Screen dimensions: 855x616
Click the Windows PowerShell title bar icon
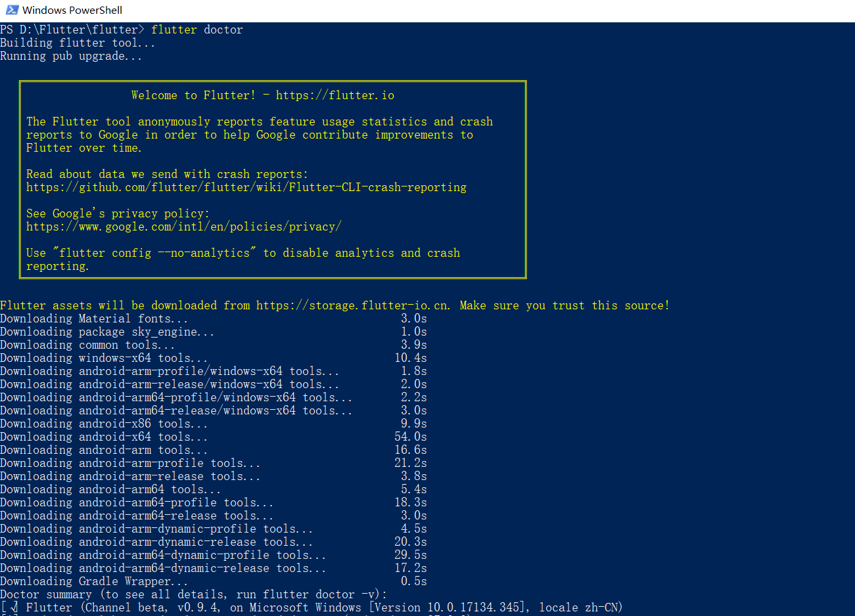point(11,10)
